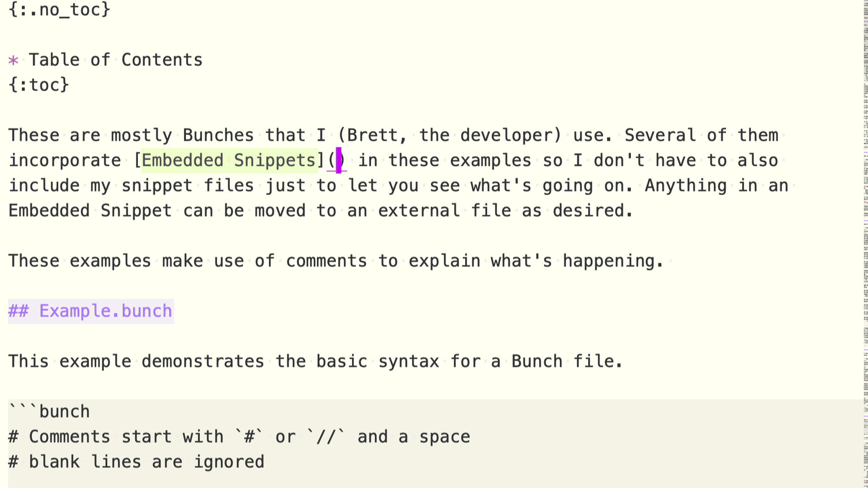868x488 pixels.
Task: Click the backticked # in the comment line
Action: tap(249, 437)
